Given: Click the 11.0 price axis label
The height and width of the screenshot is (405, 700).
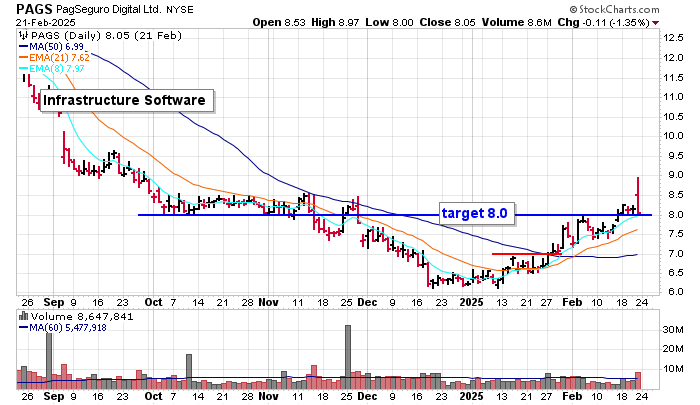Looking at the screenshot, I should (673, 96).
